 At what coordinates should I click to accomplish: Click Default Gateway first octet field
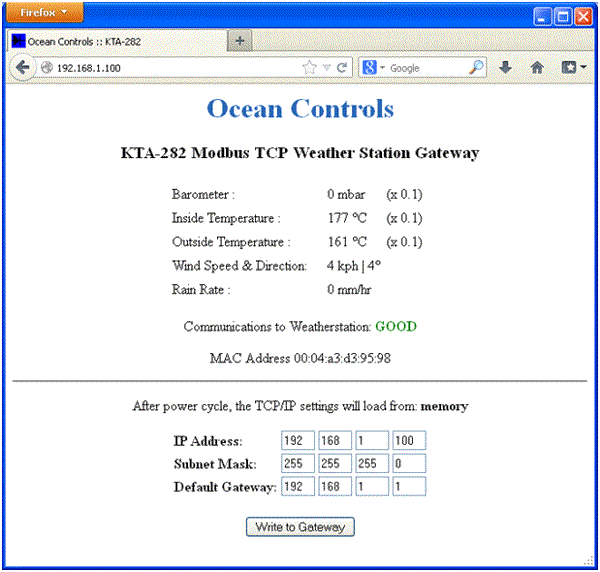point(298,486)
